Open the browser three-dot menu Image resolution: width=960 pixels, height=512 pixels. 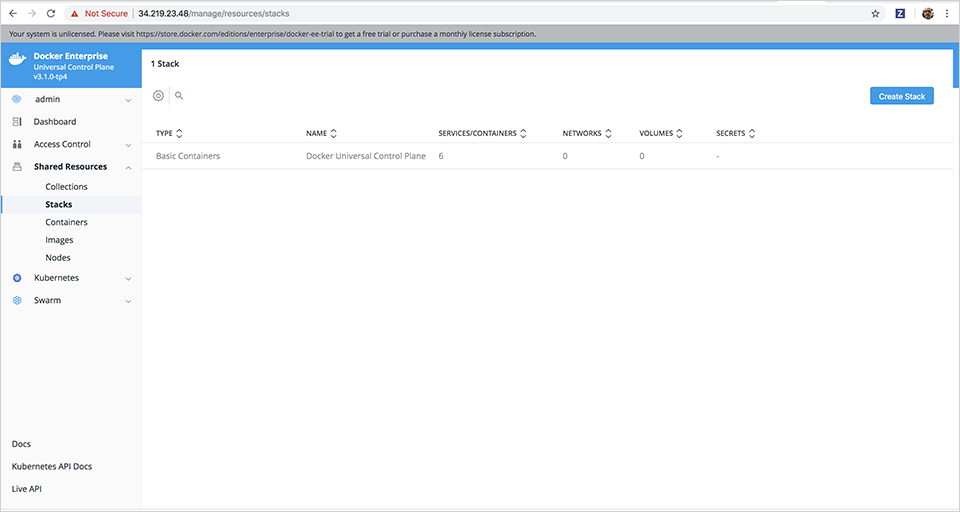947,13
